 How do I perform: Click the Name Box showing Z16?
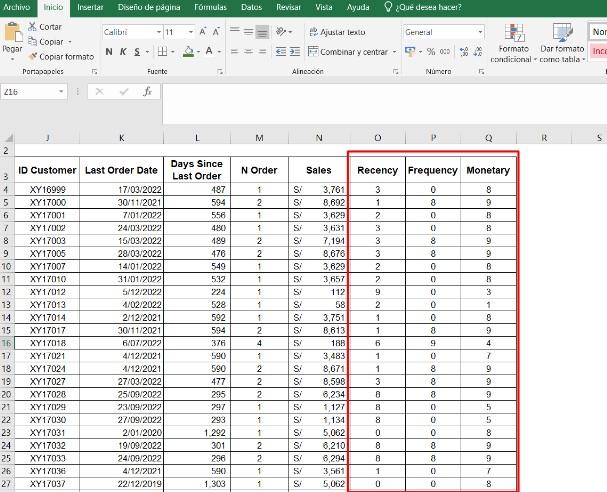30,91
